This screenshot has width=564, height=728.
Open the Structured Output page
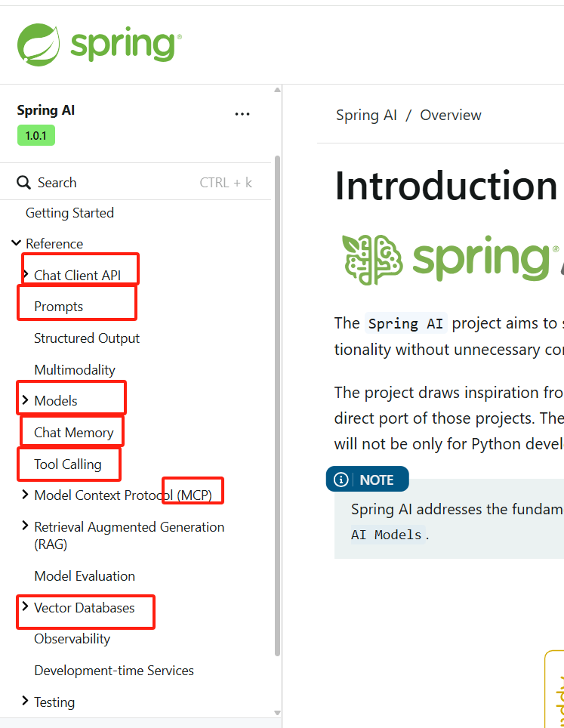(87, 338)
